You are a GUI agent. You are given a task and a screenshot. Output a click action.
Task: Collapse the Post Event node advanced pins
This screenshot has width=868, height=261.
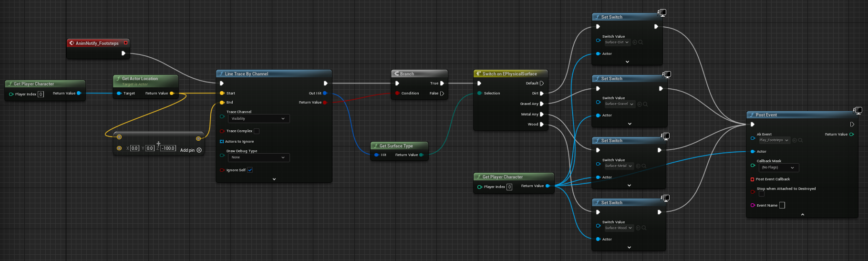(x=803, y=215)
